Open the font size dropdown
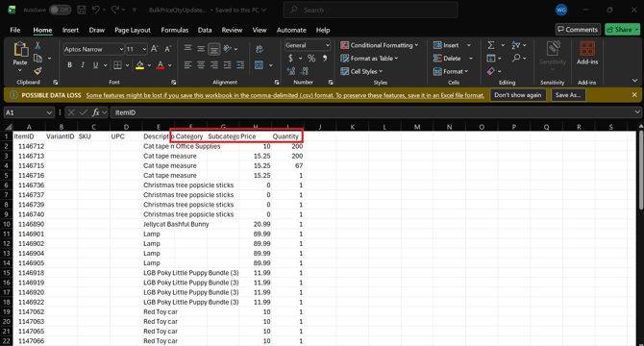The width and height of the screenshot is (644, 346). [144, 49]
